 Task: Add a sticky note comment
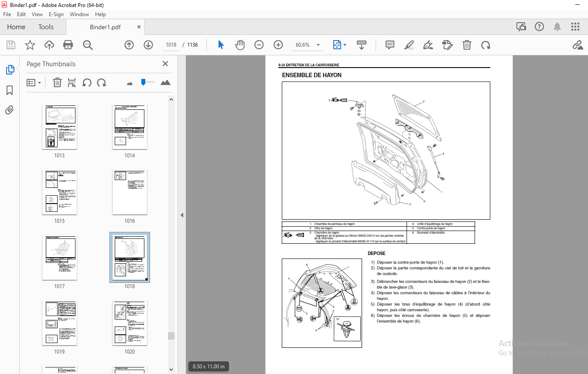coord(390,45)
